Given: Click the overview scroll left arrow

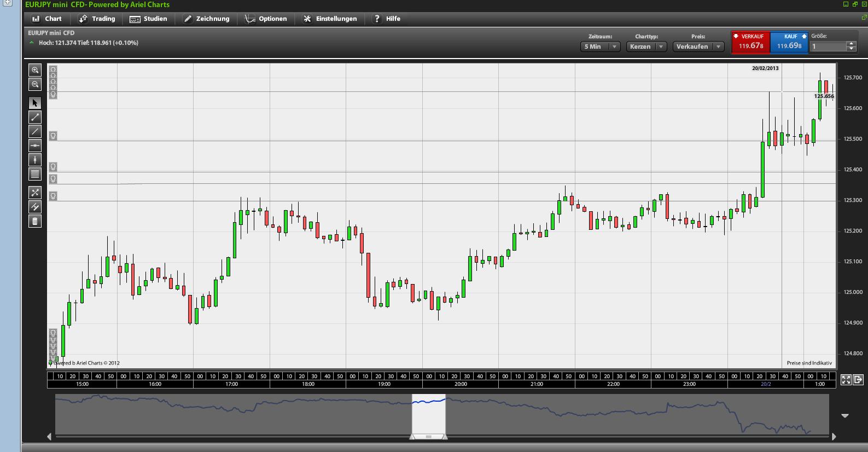Looking at the screenshot, I should pyautogui.click(x=49, y=437).
